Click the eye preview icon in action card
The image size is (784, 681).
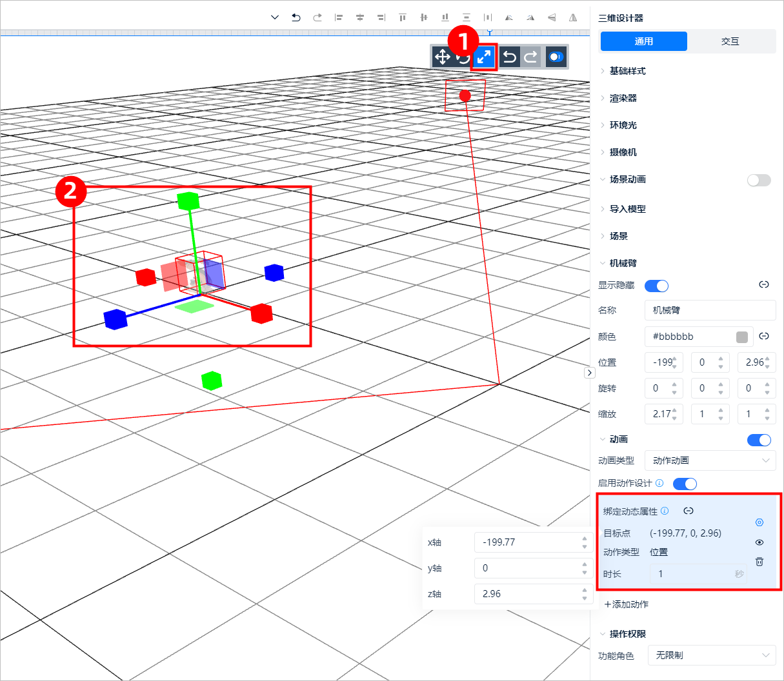click(759, 542)
